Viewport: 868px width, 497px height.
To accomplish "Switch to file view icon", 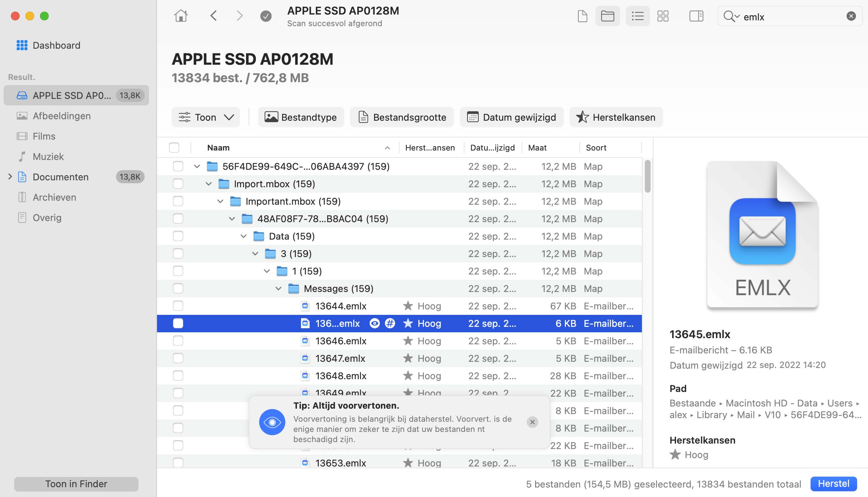I will (582, 16).
